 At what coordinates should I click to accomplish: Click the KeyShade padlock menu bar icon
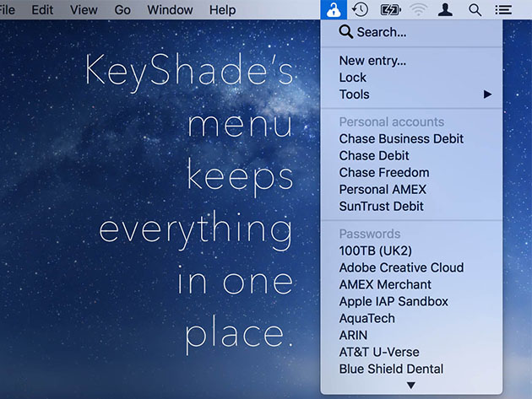click(334, 10)
